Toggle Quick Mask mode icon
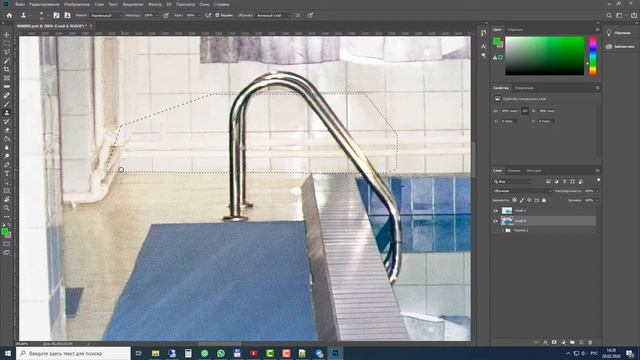Viewport: 640px width, 360px height. (x=7, y=244)
